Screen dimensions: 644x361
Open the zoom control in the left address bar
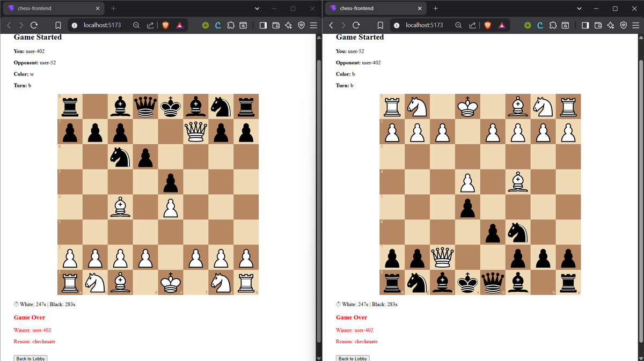coord(137,25)
